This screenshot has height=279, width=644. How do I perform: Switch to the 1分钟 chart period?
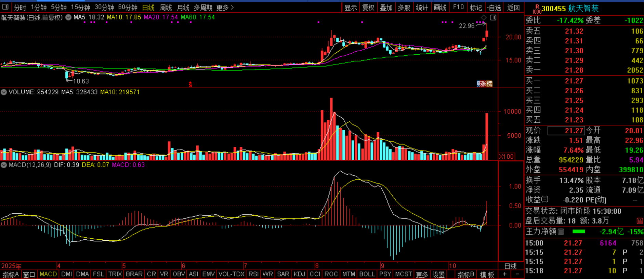pyautogui.click(x=39, y=7)
